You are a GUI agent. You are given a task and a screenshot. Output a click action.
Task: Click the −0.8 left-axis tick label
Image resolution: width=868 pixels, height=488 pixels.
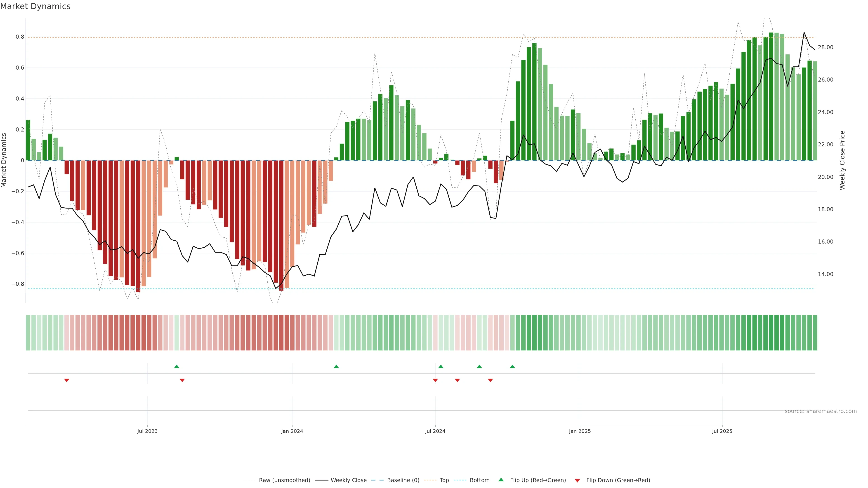tap(18, 284)
